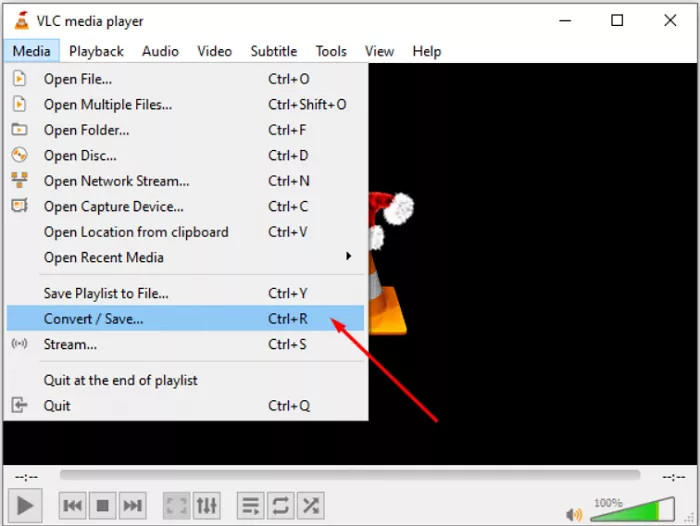Click elapsed time label at left
700x526 pixels.
26,477
